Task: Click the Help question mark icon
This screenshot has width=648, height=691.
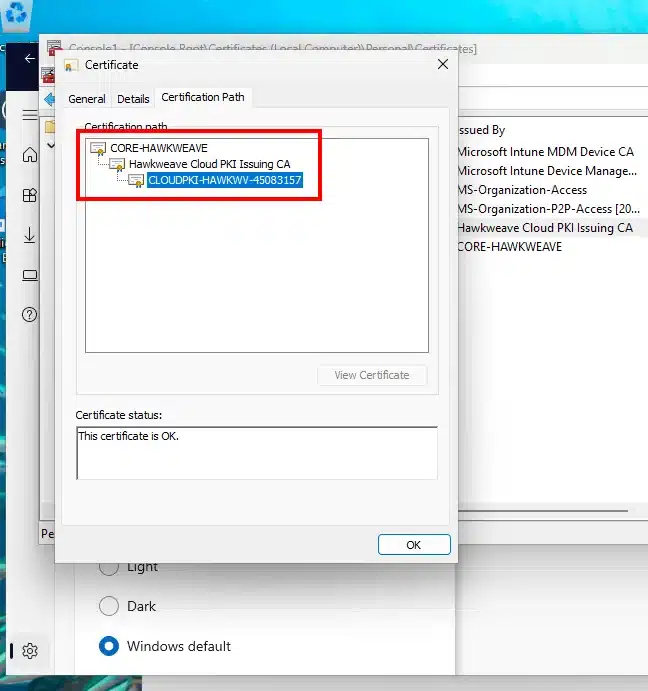Action: coord(30,315)
